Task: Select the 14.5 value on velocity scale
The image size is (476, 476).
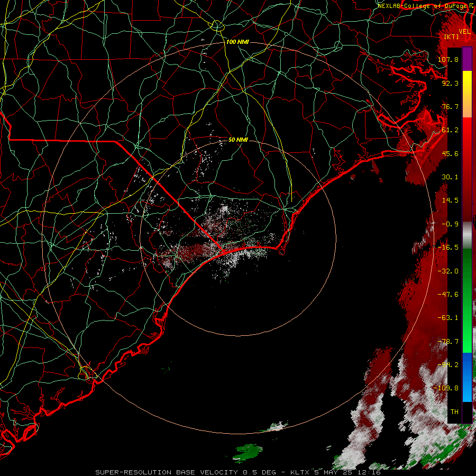Action: tap(450, 200)
